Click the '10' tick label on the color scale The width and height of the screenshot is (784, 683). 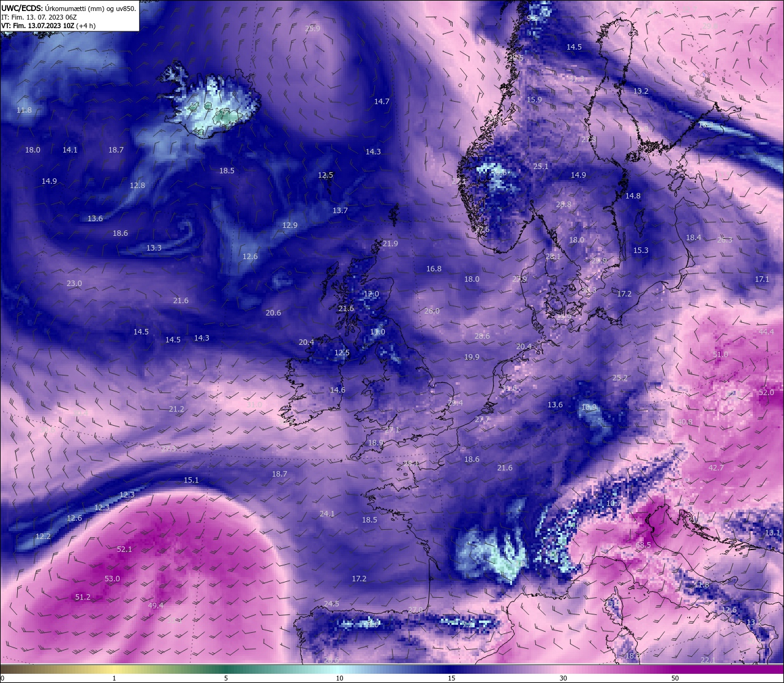pos(339,678)
